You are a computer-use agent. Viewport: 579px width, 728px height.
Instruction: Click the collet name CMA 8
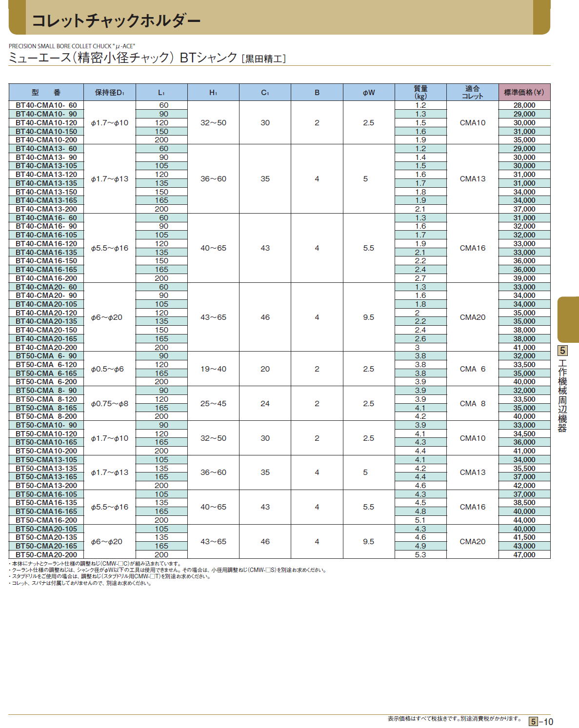click(473, 404)
